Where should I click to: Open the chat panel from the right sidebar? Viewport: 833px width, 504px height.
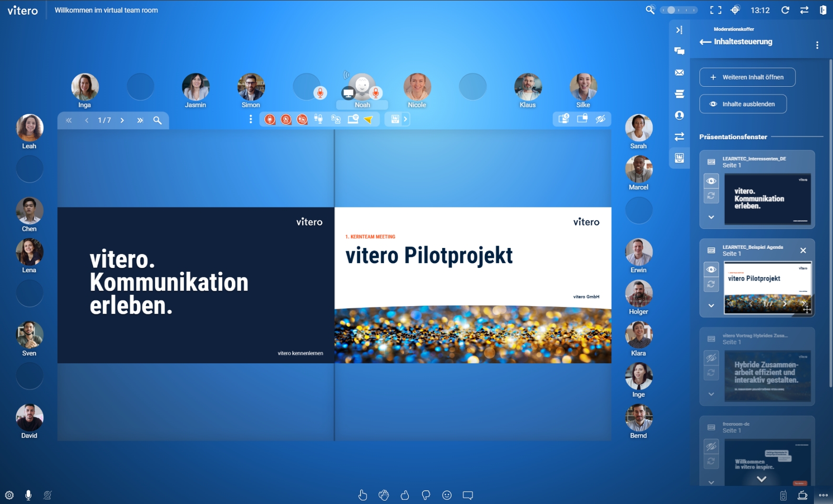pyautogui.click(x=679, y=51)
